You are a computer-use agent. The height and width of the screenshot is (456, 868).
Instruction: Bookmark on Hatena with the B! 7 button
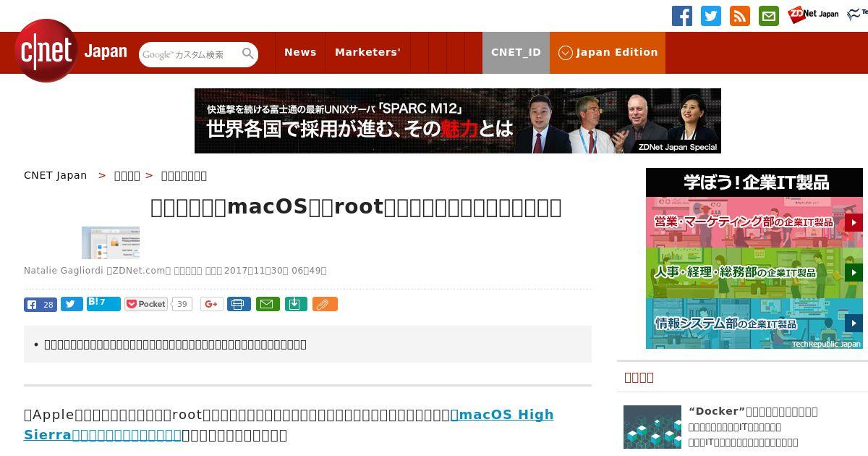click(103, 303)
